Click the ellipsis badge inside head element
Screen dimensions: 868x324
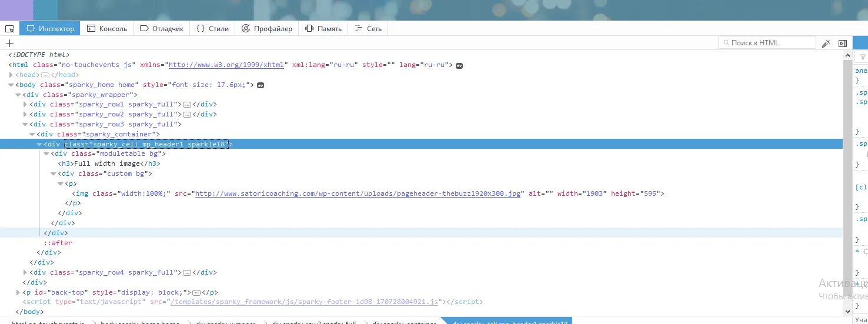(x=45, y=75)
